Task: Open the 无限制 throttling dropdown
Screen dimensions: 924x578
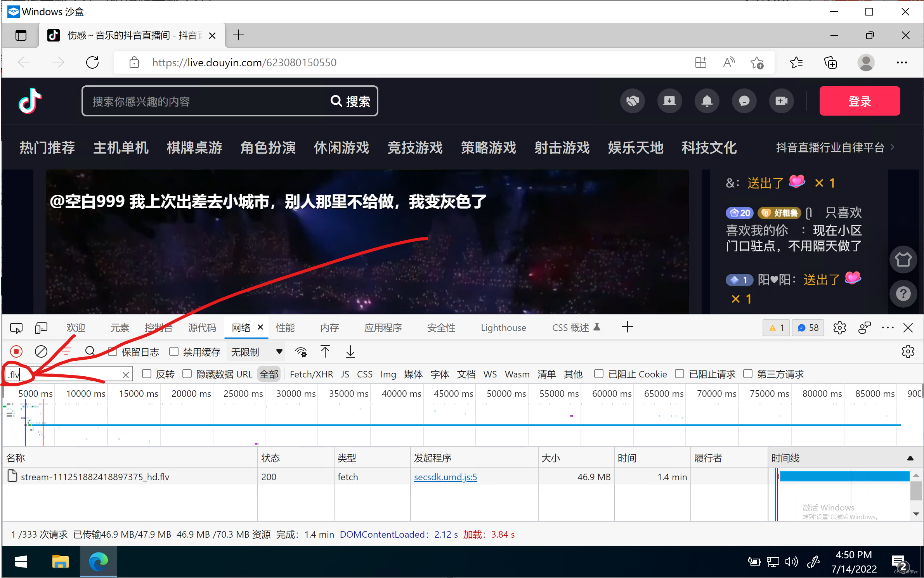Action: (x=256, y=351)
